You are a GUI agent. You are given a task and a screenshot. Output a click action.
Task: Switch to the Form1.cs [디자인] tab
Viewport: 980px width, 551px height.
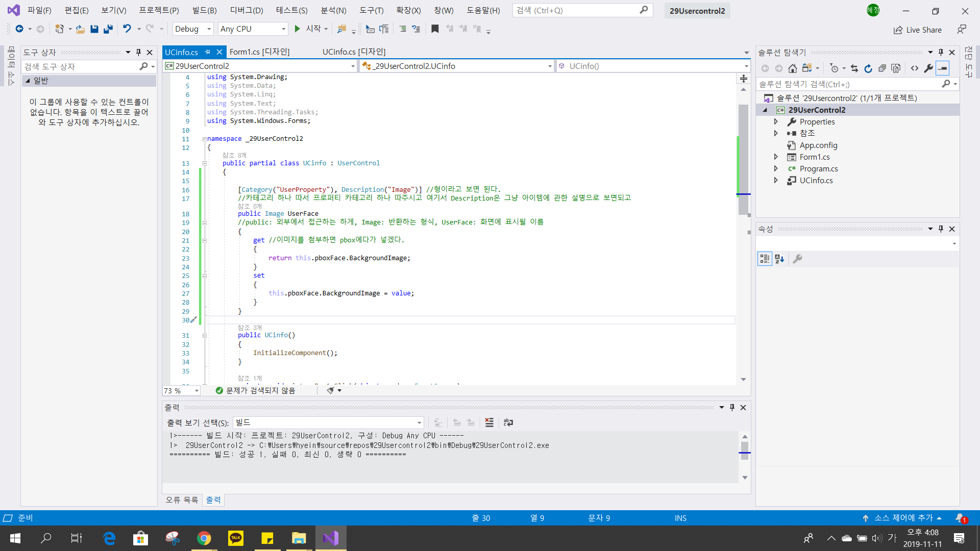click(x=259, y=52)
